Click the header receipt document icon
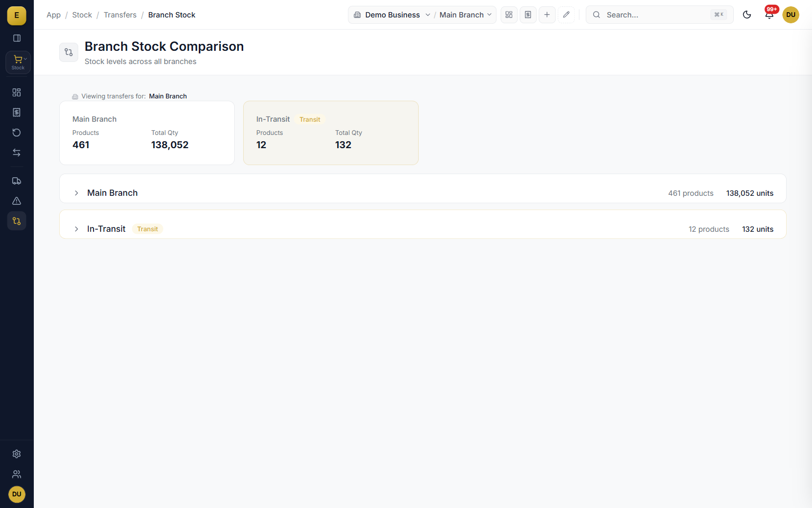Screen dimensions: 812x508 pos(528,15)
